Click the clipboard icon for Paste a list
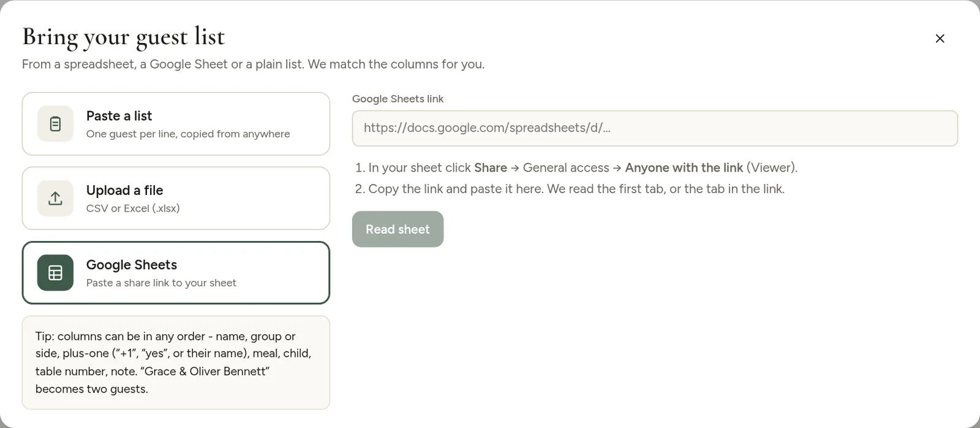Screen dimensions: 980x428 (55, 124)
